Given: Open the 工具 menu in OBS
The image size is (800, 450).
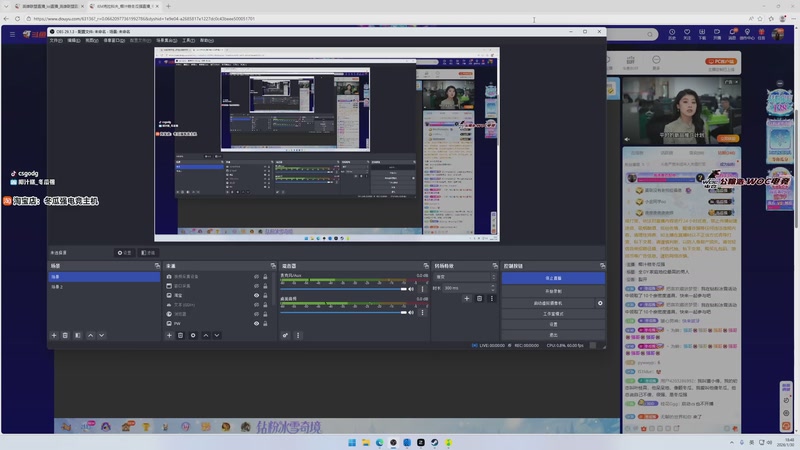Looking at the screenshot, I should click(x=188, y=41).
